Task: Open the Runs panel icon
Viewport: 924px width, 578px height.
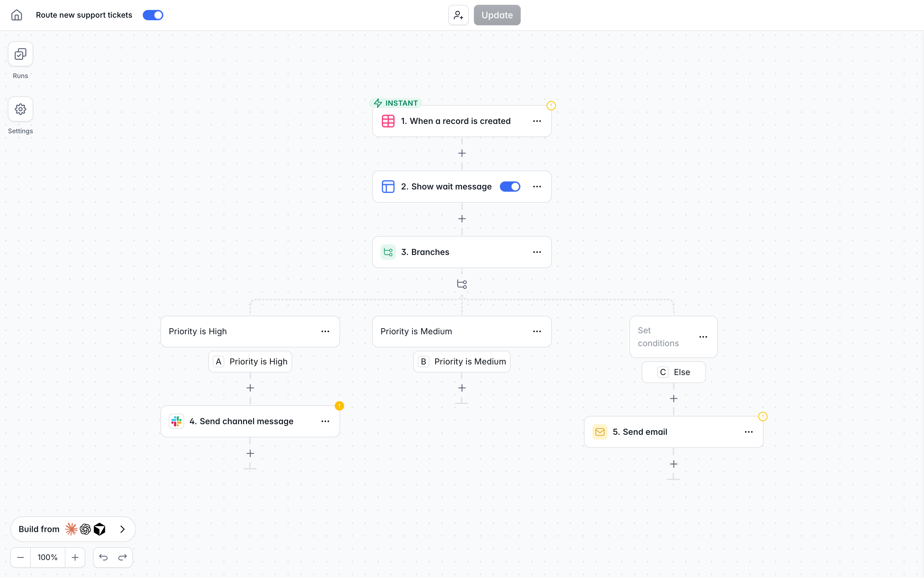Action: click(x=20, y=54)
